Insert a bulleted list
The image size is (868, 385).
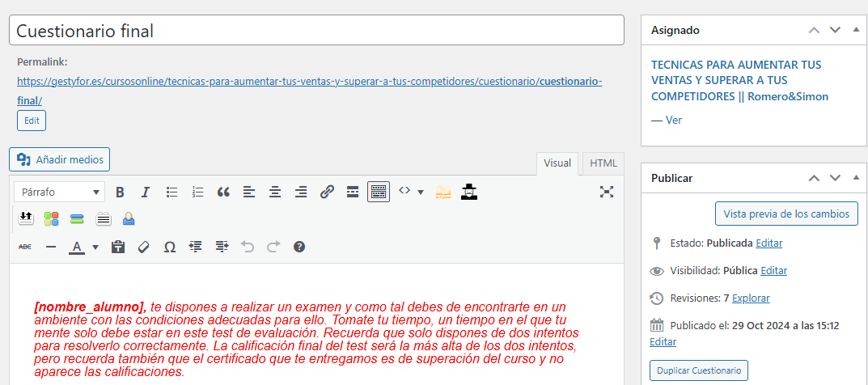point(172,192)
